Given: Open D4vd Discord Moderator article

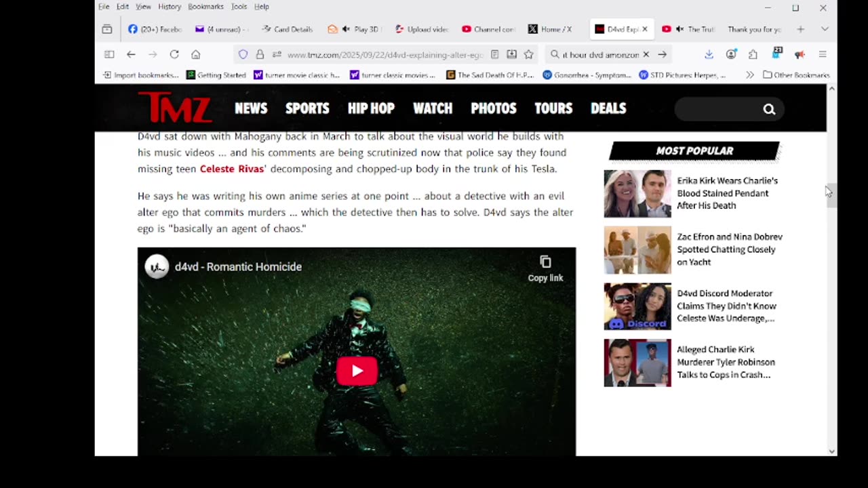Looking at the screenshot, I should 726,306.
